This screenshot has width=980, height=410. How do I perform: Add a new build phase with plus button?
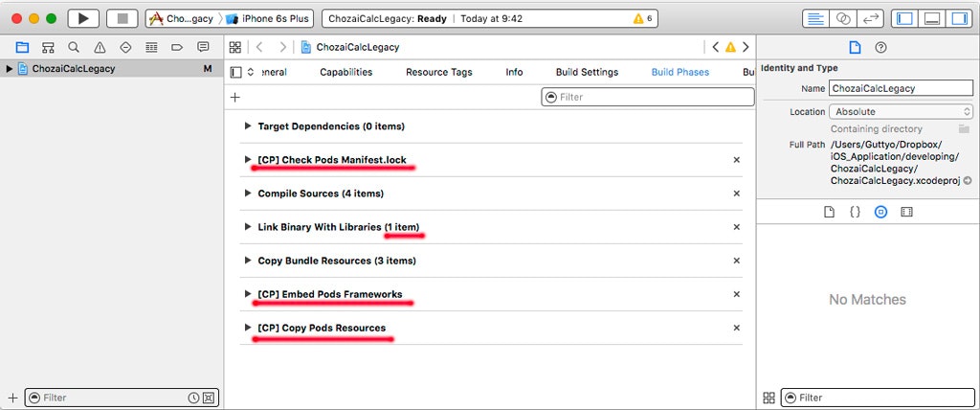click(x=235, y=97)
